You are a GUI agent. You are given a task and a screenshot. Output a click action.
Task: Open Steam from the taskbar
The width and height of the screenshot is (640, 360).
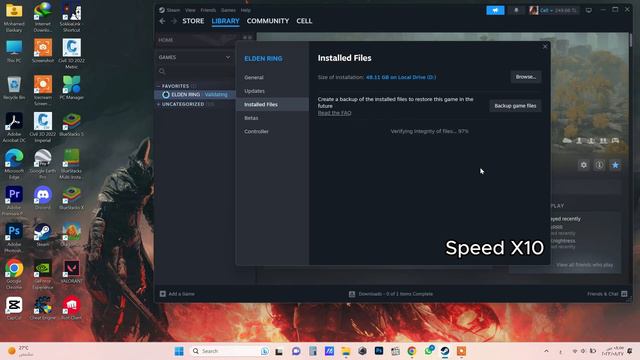(x=445, y=351)
